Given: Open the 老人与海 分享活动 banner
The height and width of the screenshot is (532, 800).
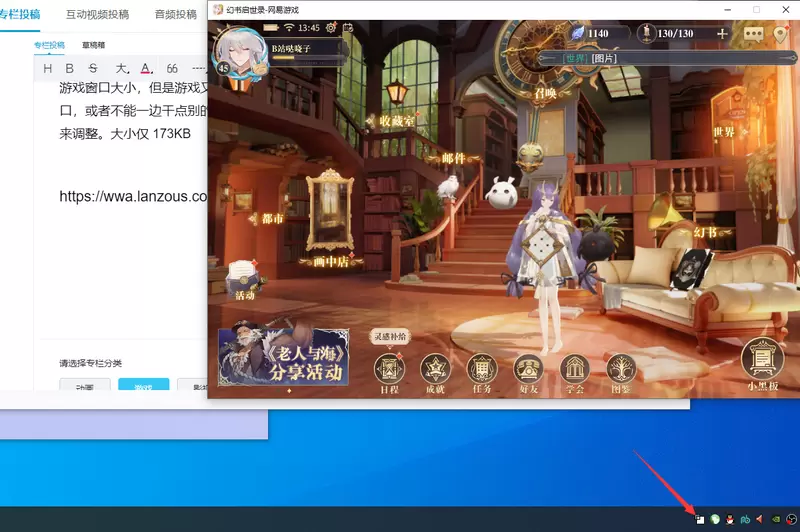Looking at the screenshot, I should pyautogui.click(x=284, y=357).
